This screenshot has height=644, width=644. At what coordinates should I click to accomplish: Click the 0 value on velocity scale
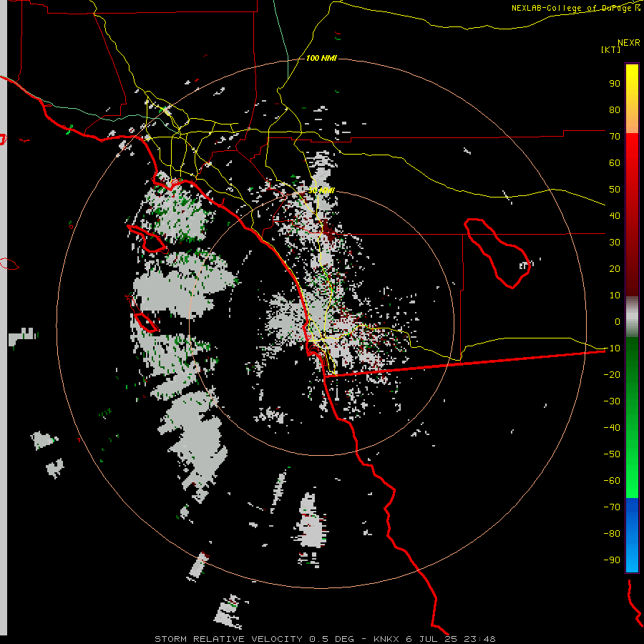click(618, 322)
